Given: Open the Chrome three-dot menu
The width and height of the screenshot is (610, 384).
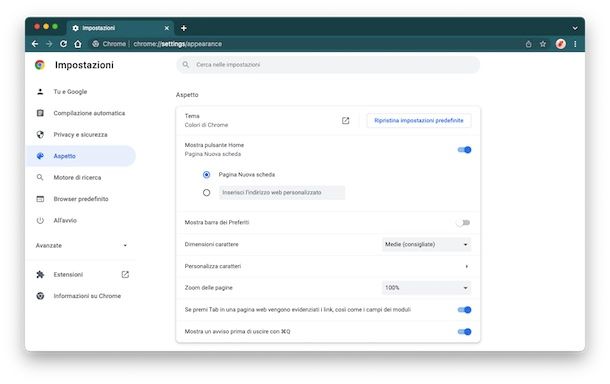Looking at the screenshot, I should (575, 44).
